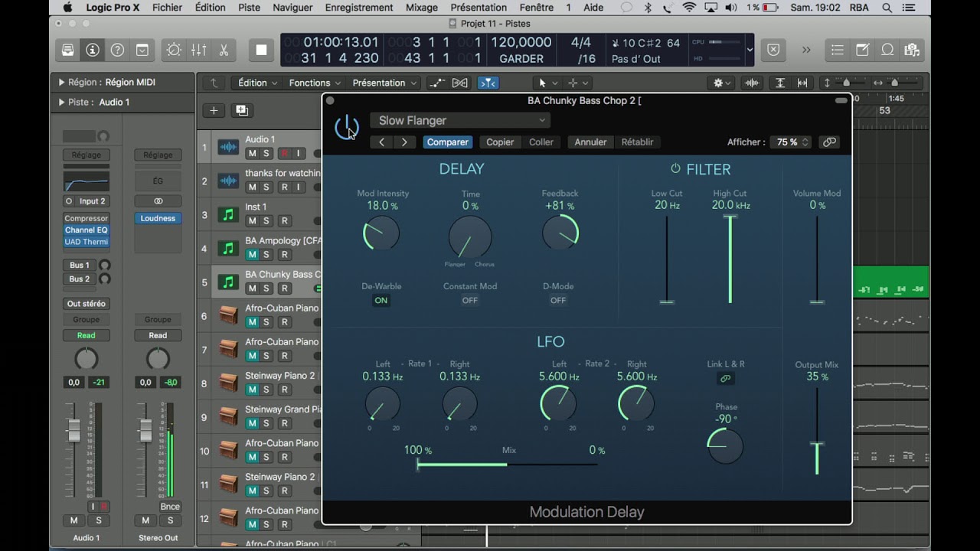Record-enable the Audio 1 track
980x551 pixels.
point(284,153)
